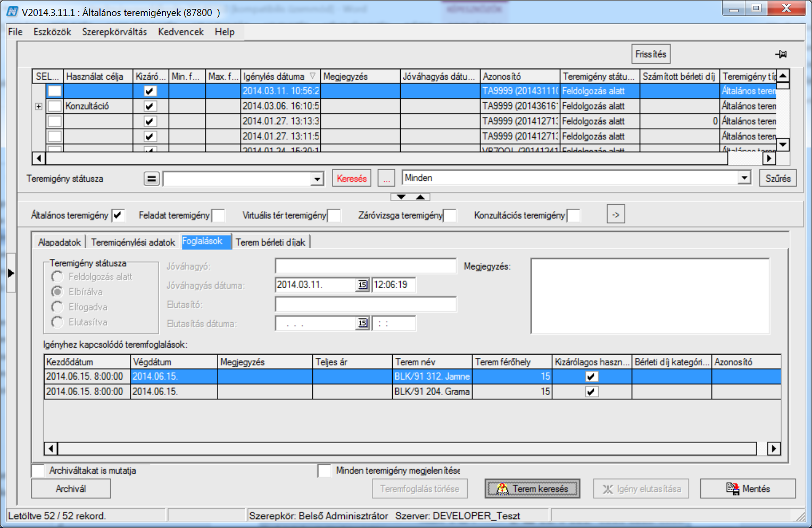
Task: Click the Használat célja column header
Action: pyautogui.click(x=98, y=77)
